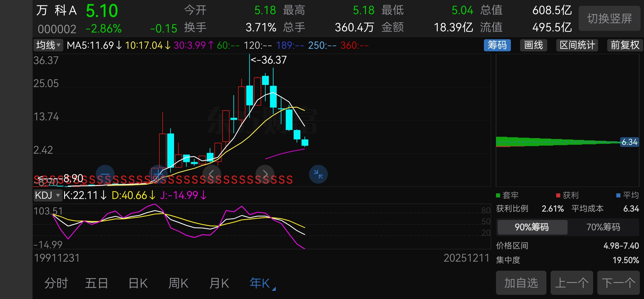Toggle the 筹码 chip distribution panel

pyautogui.click(x=497, y=45)
